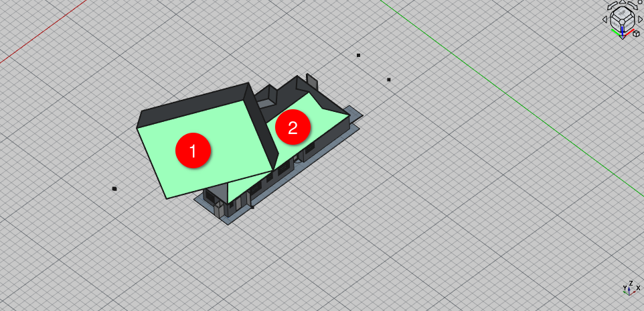The height and width of the screenshot is (311, 644).
Task: Click the front corner of the navigation cube
Action: pos(622,21)
